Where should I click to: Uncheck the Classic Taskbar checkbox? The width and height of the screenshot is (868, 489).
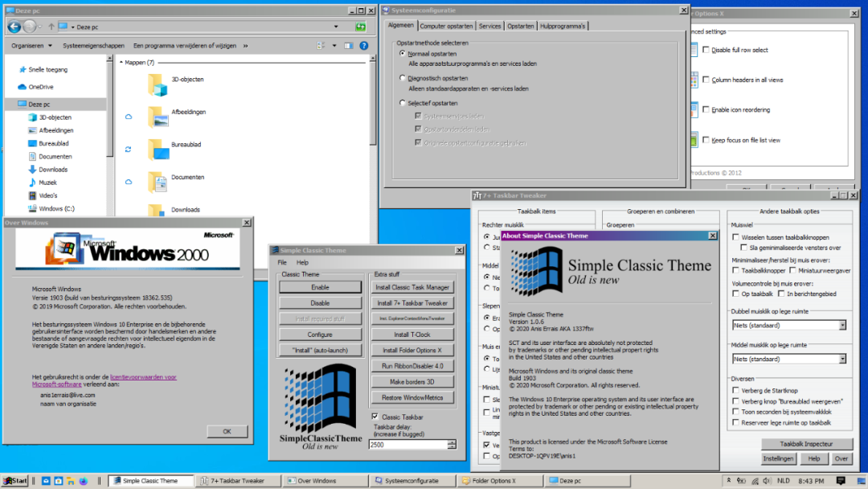pos(375,416)
